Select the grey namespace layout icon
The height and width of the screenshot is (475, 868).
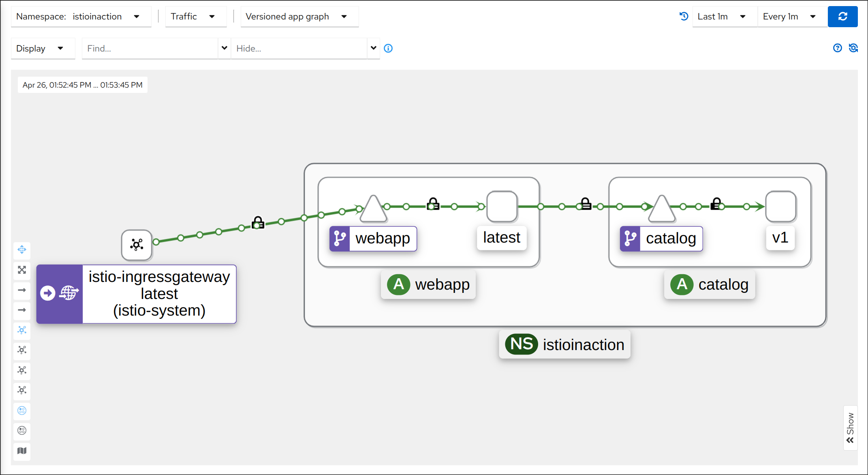(x=22, y=430)
